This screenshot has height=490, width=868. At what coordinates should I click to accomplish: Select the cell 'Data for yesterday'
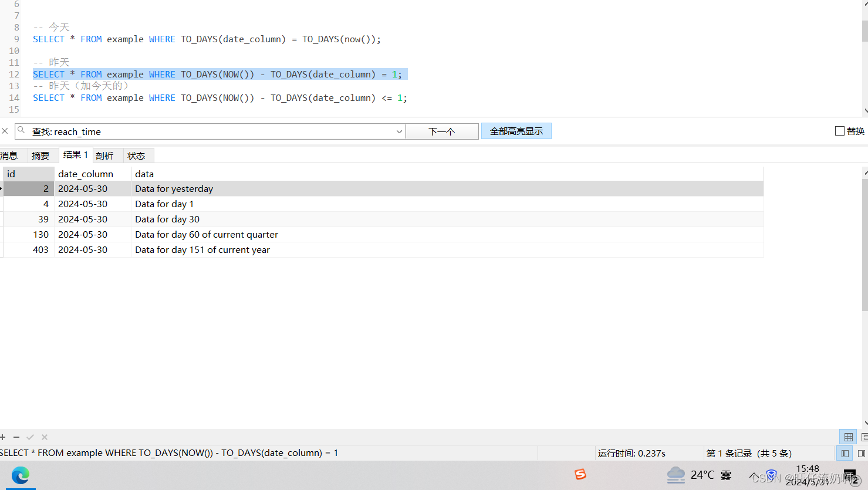pos(447,188)
